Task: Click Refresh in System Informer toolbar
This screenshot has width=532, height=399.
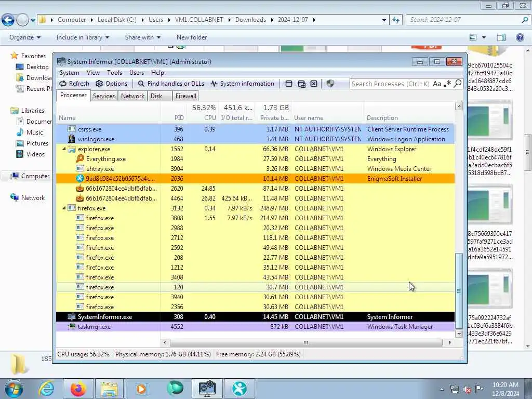Action: pyautogui.click(x=74, y=84)
